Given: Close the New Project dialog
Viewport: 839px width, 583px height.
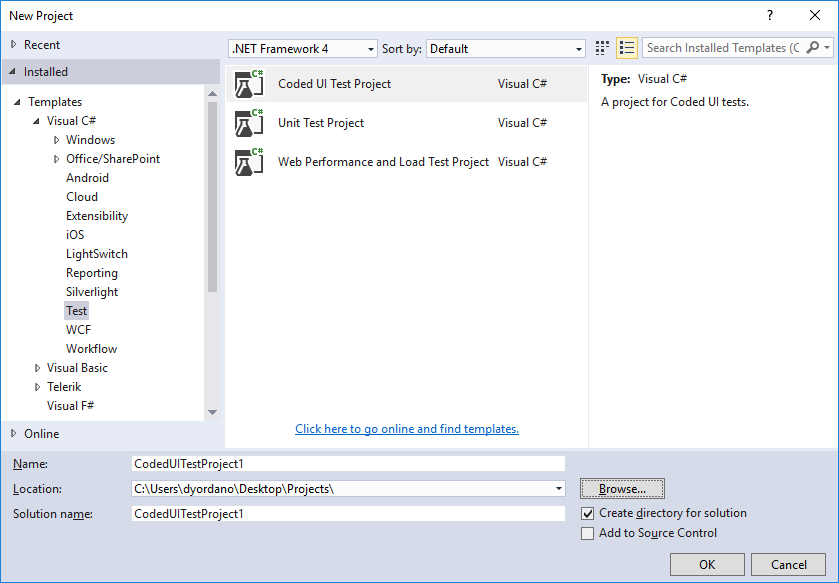Looking at the screenshot, I should (814, 15).
